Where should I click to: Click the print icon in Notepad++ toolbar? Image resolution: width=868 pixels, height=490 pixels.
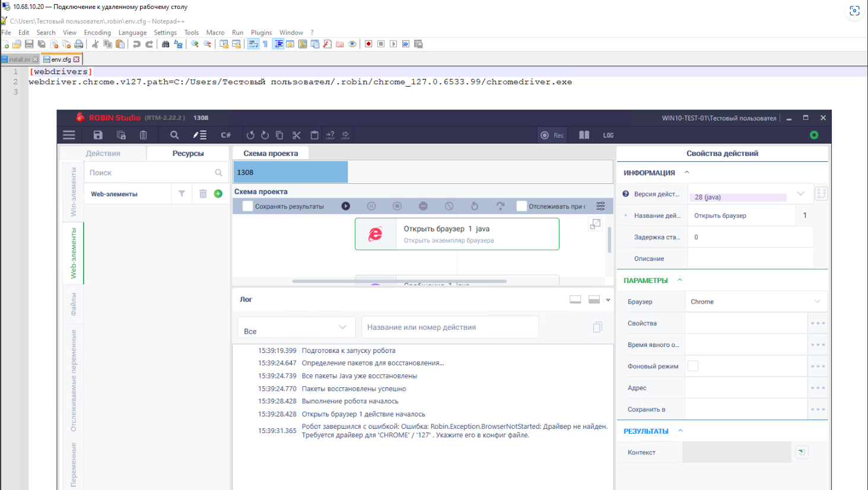point(79,44)
